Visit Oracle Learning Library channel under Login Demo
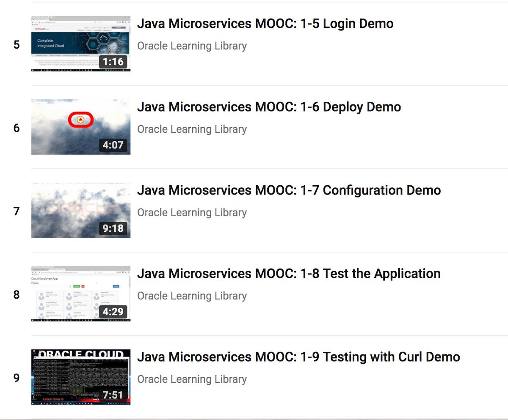The height and width of the screenshot is (420, 508). tap(192, 46)
